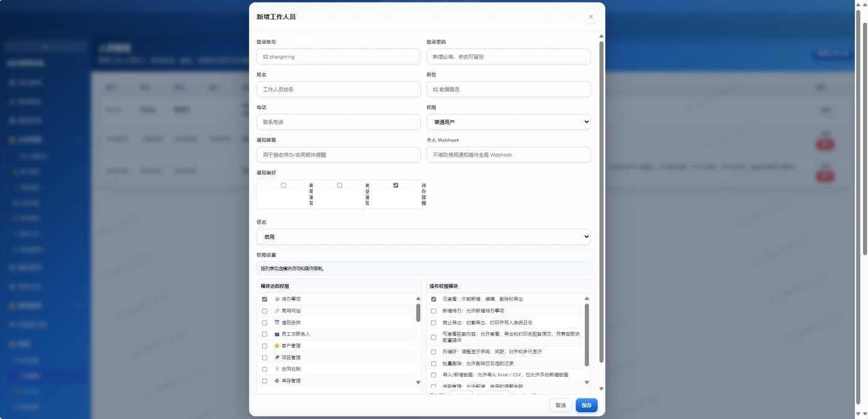
Task: Check the 常用网站 module checkbox
Action: pyautogui.click(x=265, y=311)
